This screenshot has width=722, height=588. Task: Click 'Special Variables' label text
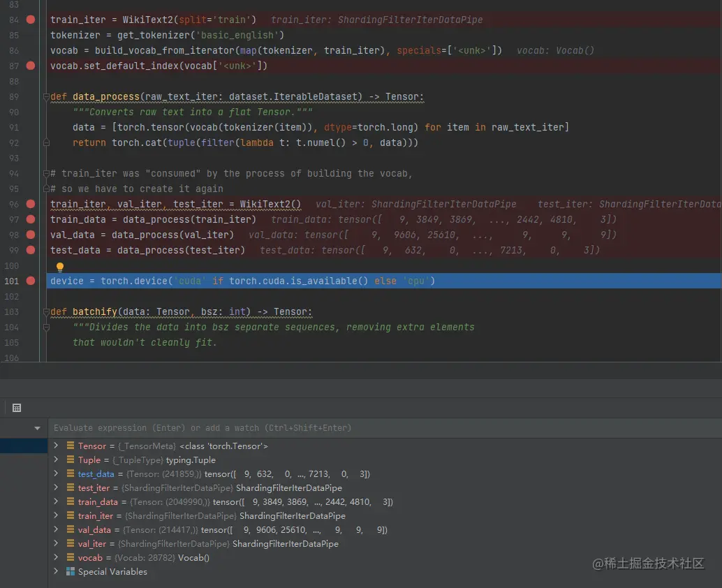tap(112, 571)
